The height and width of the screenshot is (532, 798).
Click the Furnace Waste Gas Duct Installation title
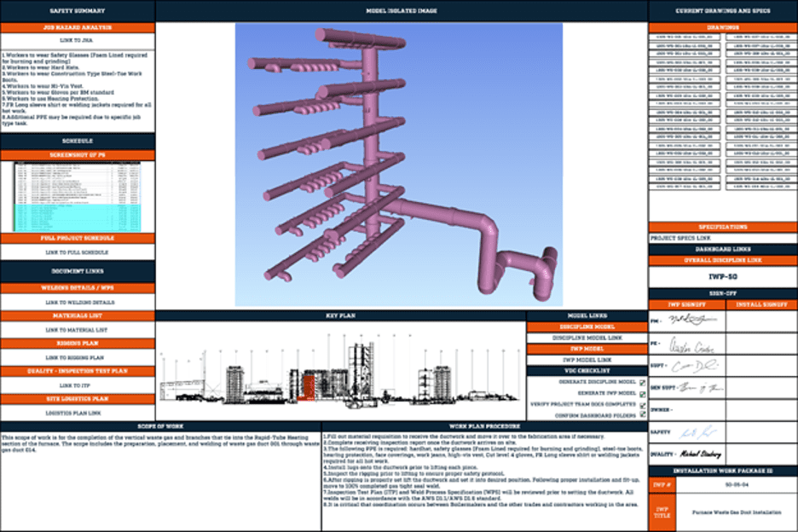737,512
